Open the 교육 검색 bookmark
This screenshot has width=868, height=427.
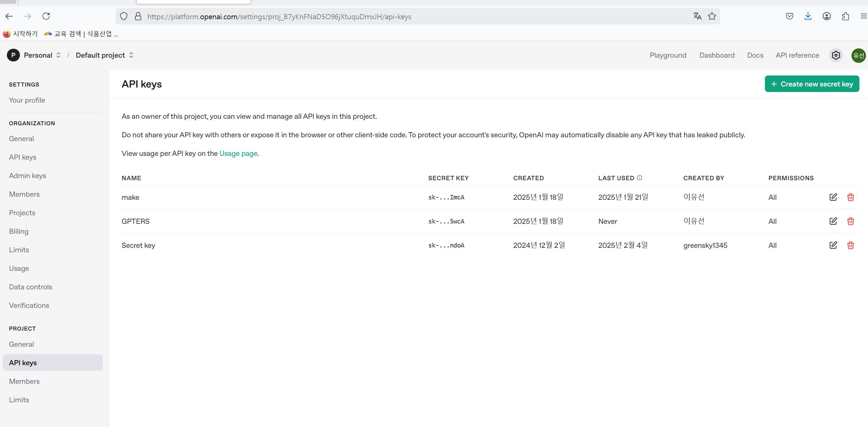81,34
